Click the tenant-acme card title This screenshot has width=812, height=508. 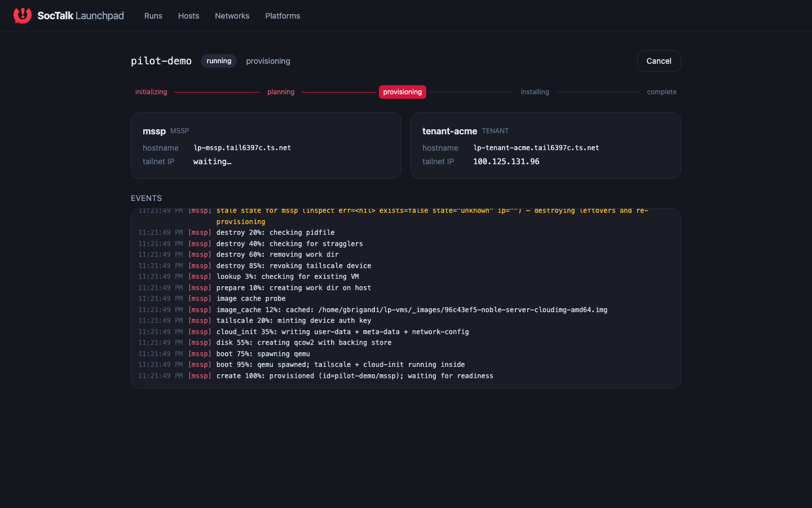tap(449, 131)
